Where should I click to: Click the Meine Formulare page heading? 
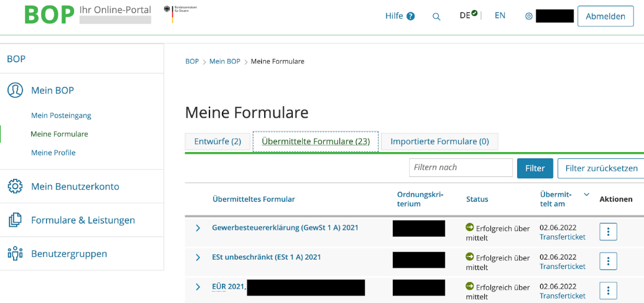pos(246,112)
